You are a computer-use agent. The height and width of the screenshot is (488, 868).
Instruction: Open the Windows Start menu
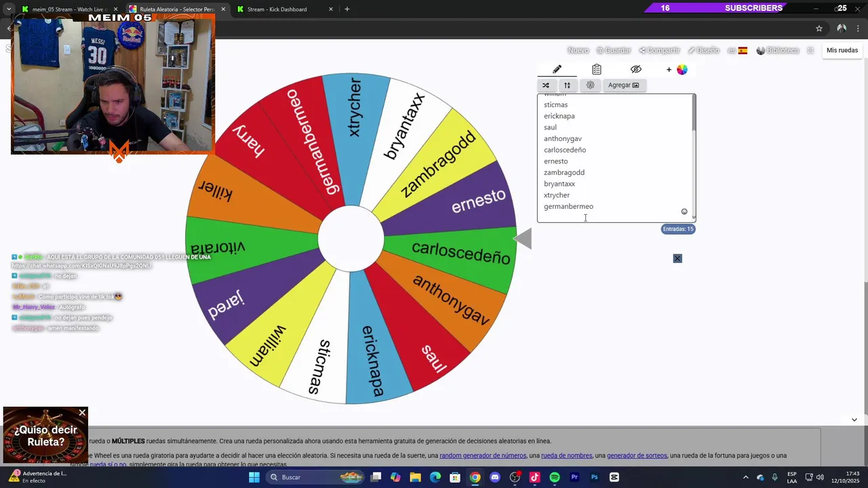point(254,477)
